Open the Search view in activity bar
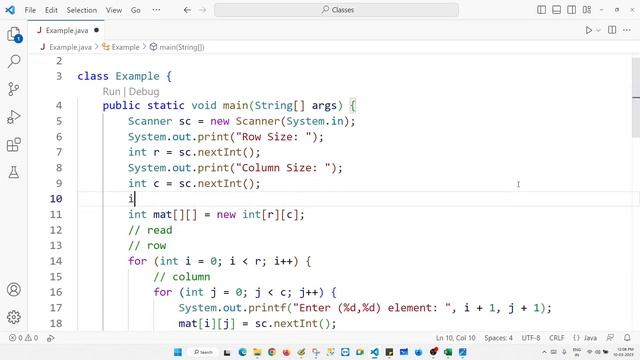 14,61
